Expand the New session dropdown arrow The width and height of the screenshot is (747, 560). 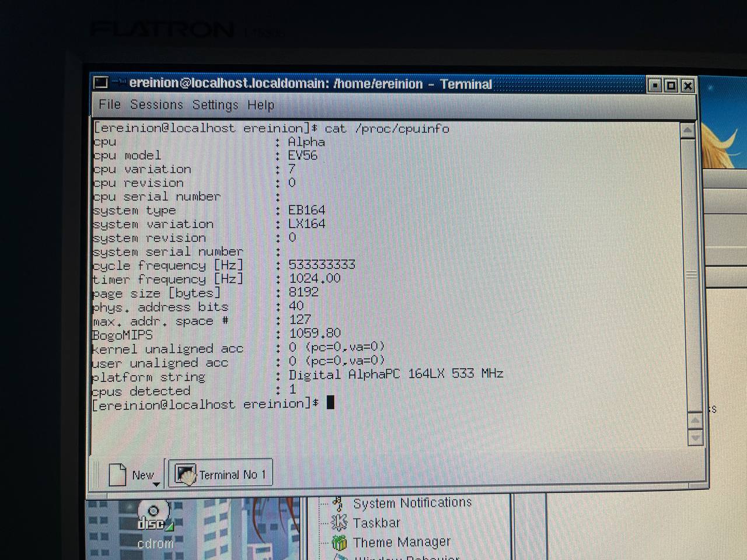(156, 484)
